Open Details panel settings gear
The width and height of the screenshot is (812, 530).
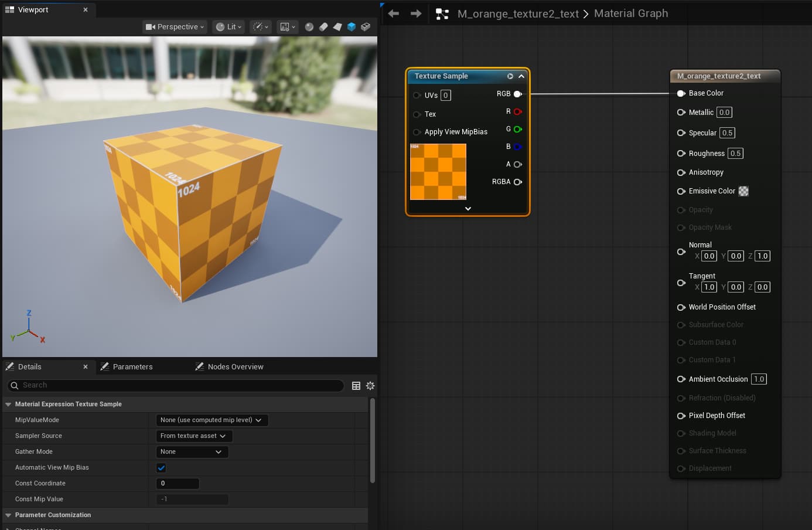click(370, 386)
